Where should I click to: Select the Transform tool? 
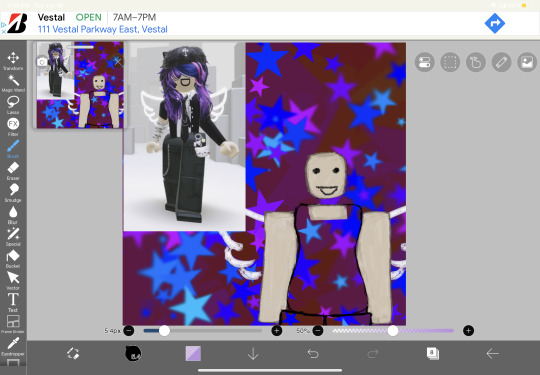click(x=13, y=61)
